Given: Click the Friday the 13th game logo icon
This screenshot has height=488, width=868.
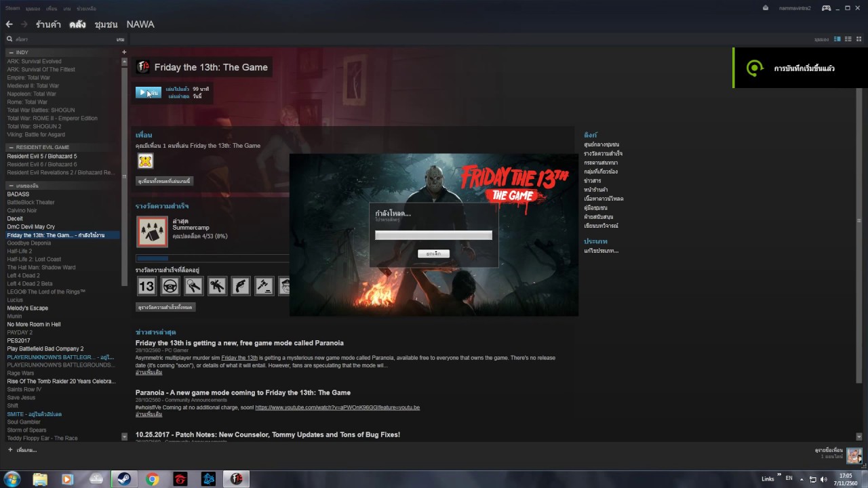Looking at the screenshot, I should (143, 67).
